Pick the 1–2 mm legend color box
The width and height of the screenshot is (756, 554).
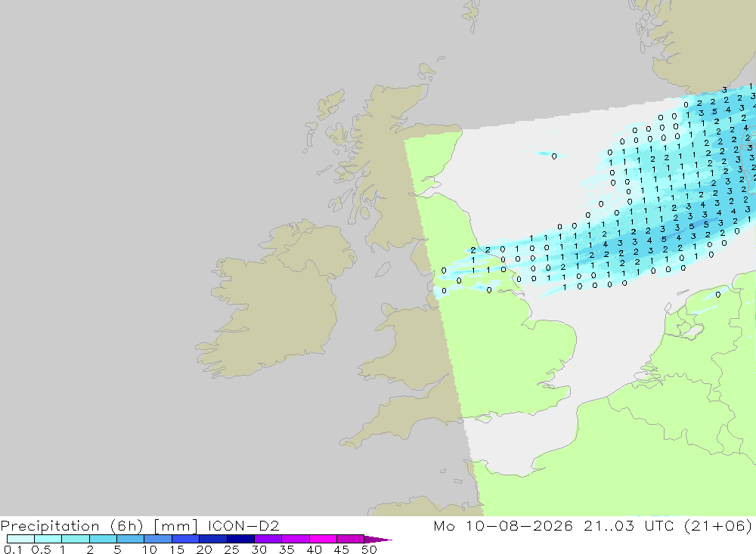[76, 539]
